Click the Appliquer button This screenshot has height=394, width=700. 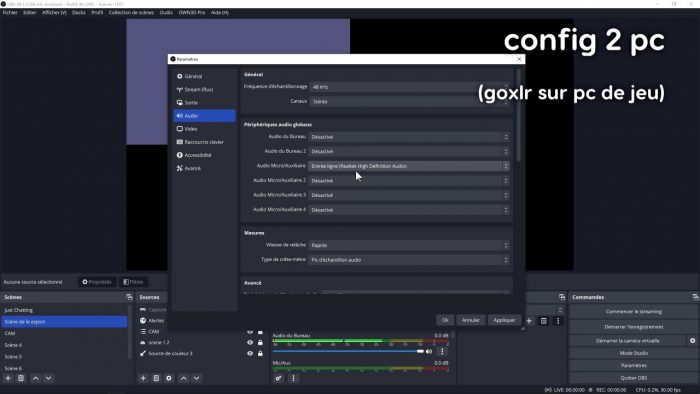[x=504, y=320]
